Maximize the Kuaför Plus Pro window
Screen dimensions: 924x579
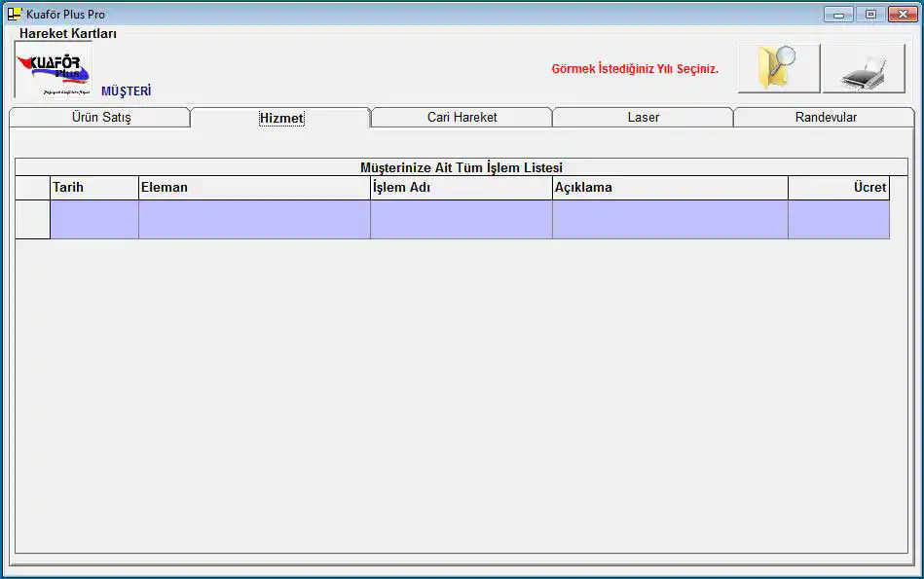[870, 15]
